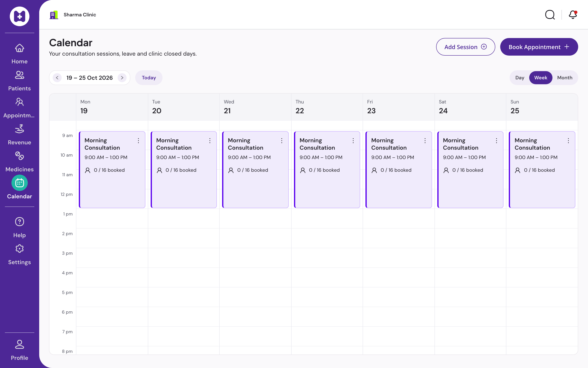Open notifications bell
This screenshot has width=588, height=368.
[573, 15]
